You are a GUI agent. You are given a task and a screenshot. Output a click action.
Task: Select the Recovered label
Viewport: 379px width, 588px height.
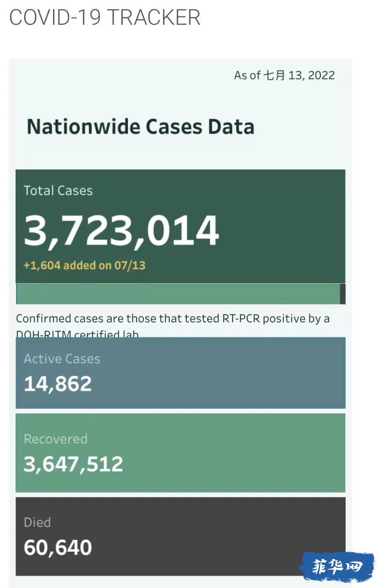(55, 439)
